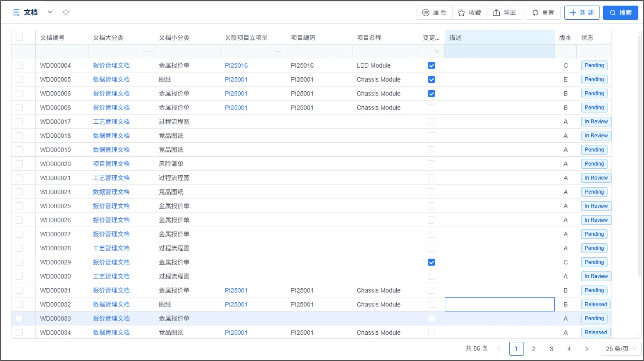Viewport: 644px width, 361px height.
Task: Open 报价管理文档 link for WD000004
Action: tap(111, 65)
